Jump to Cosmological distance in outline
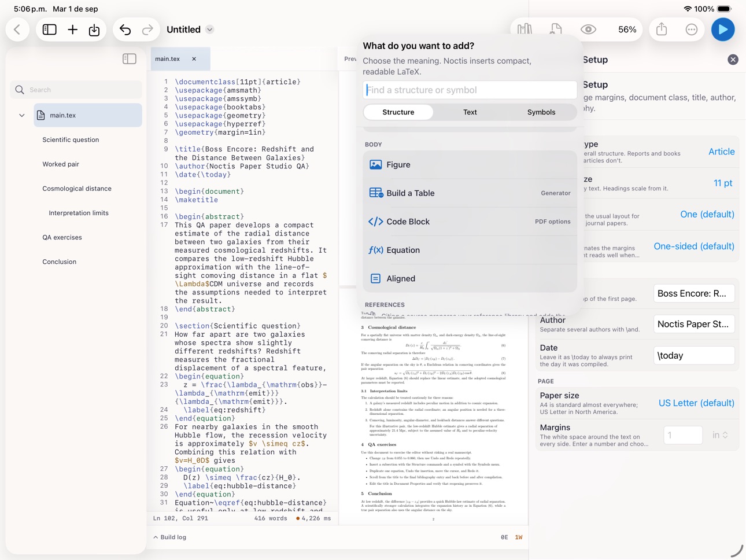Screen dimensions: 746x560 (77, 189)
